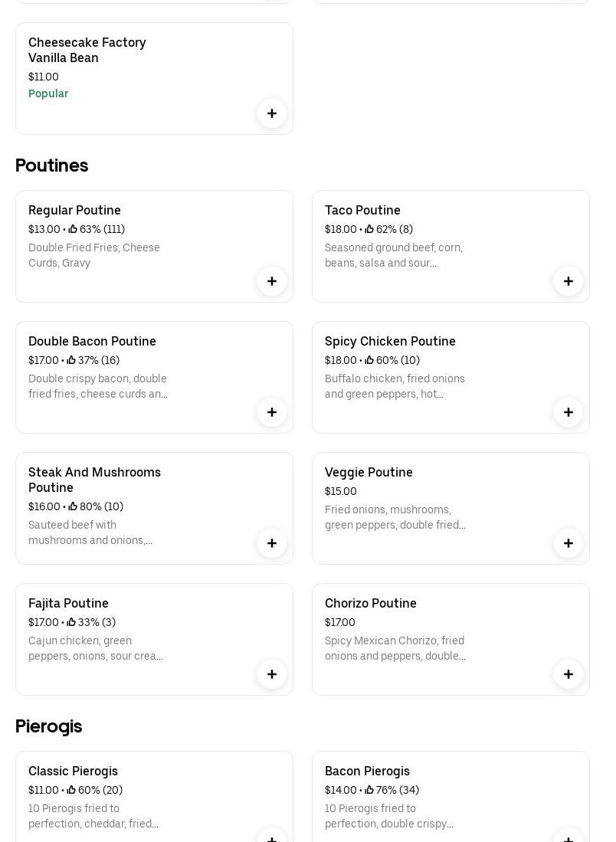This screenshot has width=616, height=842.
Task: Add Steak And Mushrooms Poutine to order
Action: (272, 543)
